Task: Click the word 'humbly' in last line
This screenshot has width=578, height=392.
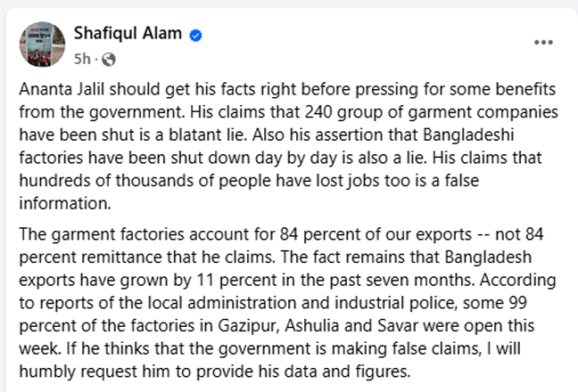Action: click(x=46, y=372)
